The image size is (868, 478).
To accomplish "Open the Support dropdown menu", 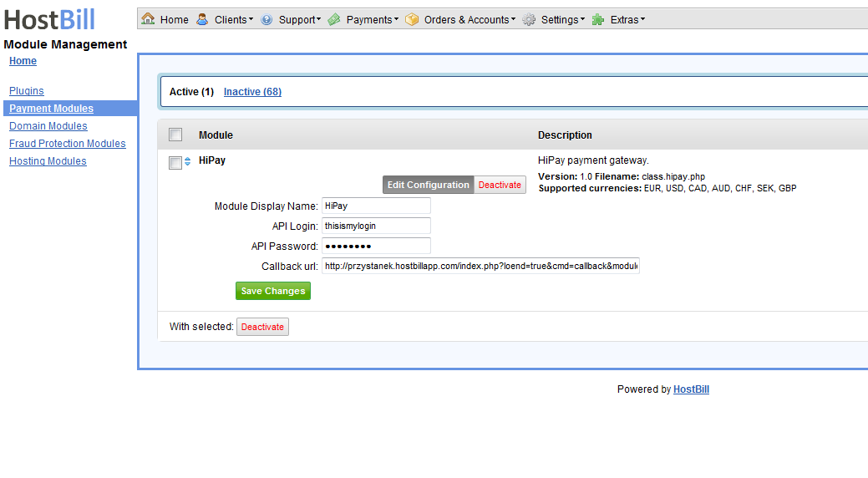I will [299, 20].
